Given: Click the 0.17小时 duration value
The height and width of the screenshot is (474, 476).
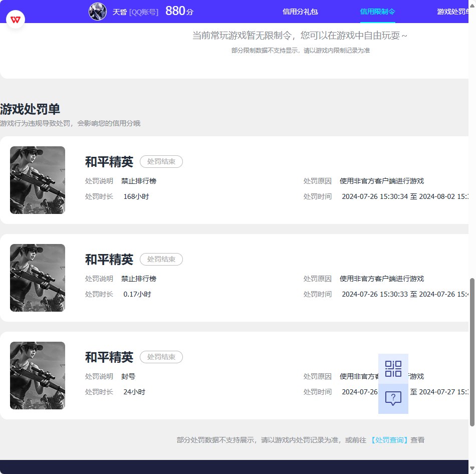Looking at the screenshot, I should tap(137, 294).
